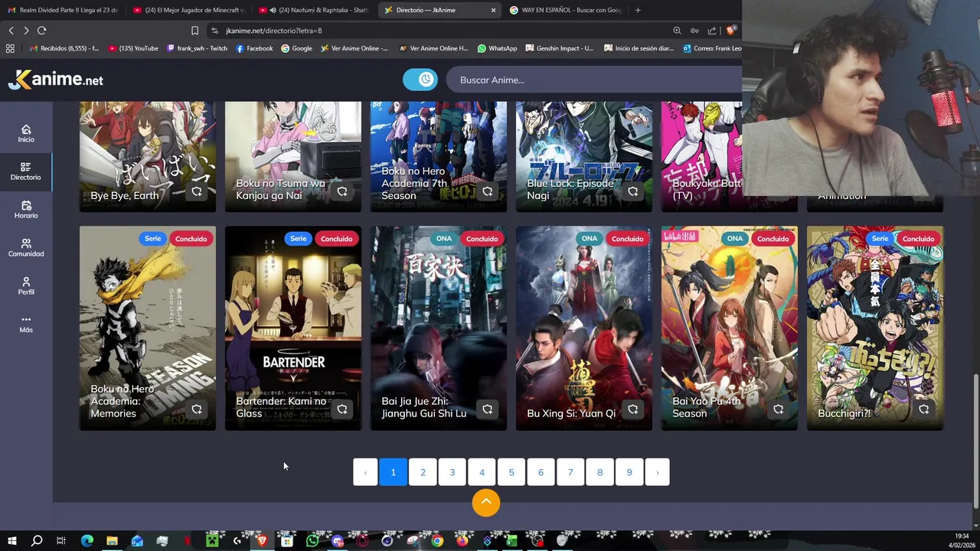The height and width of the screenshot is (551, 980).
Task: Toggle dark mode switch beside search
Action: pyautogui.click(x=420, y=80)
